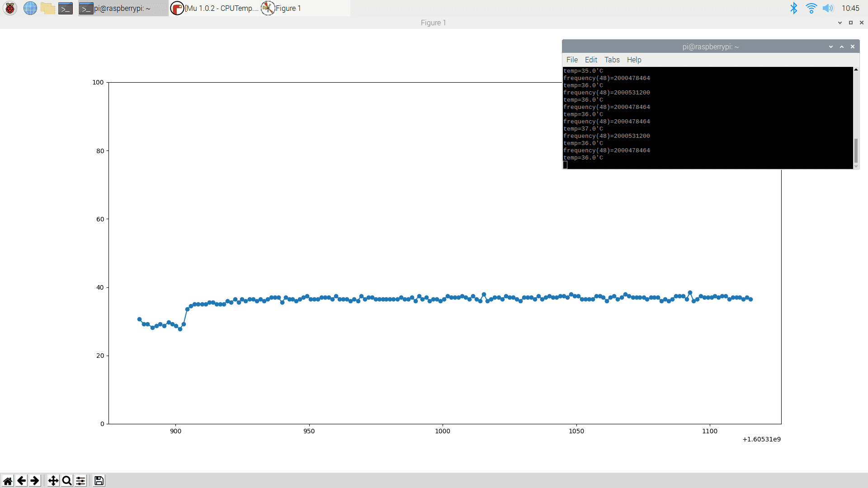Click terminal scrollbar up arrow

coord(856,70)
